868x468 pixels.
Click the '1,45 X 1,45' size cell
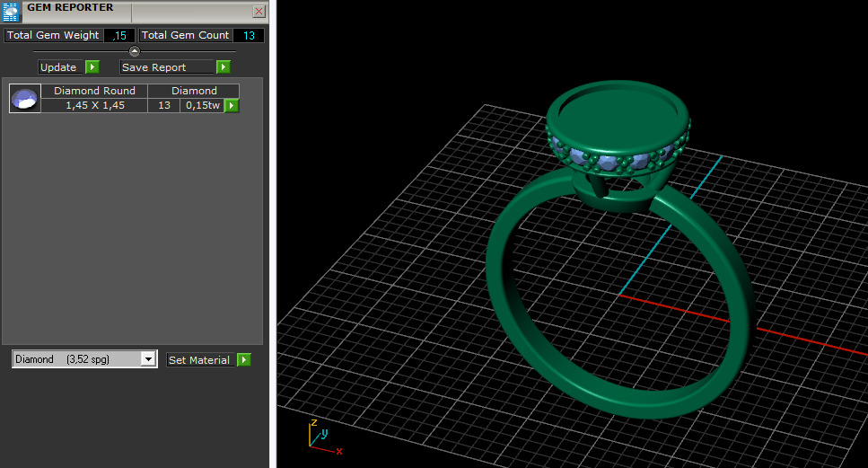click(94, 105)
